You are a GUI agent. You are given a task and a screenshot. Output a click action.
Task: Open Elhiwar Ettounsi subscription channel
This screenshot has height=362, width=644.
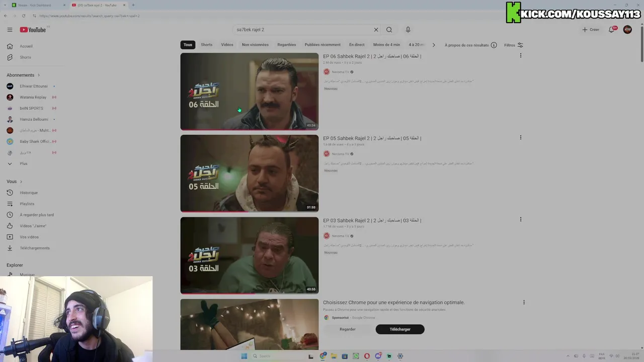click(33, 86)
